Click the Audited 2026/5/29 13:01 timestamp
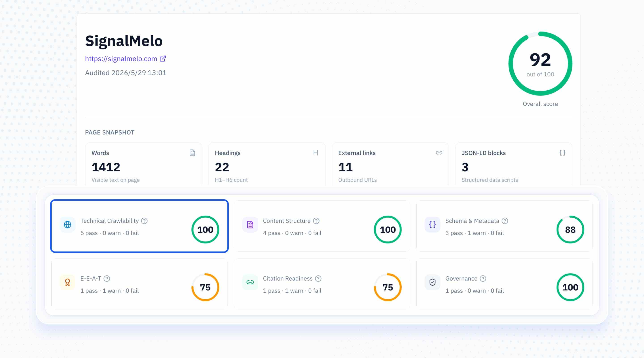The width and height of the screenshot is (644, 358). pyautogui.click(x=126, y=73)
